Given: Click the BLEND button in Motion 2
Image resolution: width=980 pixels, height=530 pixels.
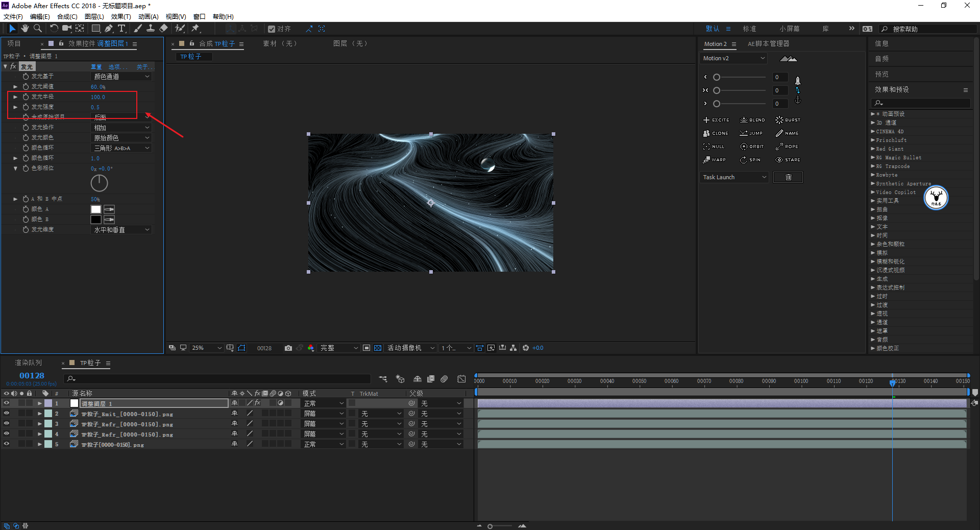Looking at the screenshot, I should pos(752,120).
